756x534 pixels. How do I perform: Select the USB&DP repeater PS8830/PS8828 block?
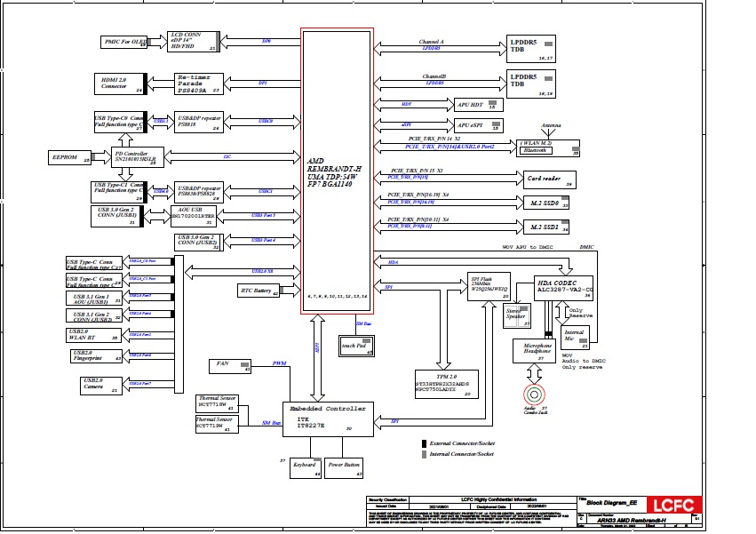tap(199, 192)
